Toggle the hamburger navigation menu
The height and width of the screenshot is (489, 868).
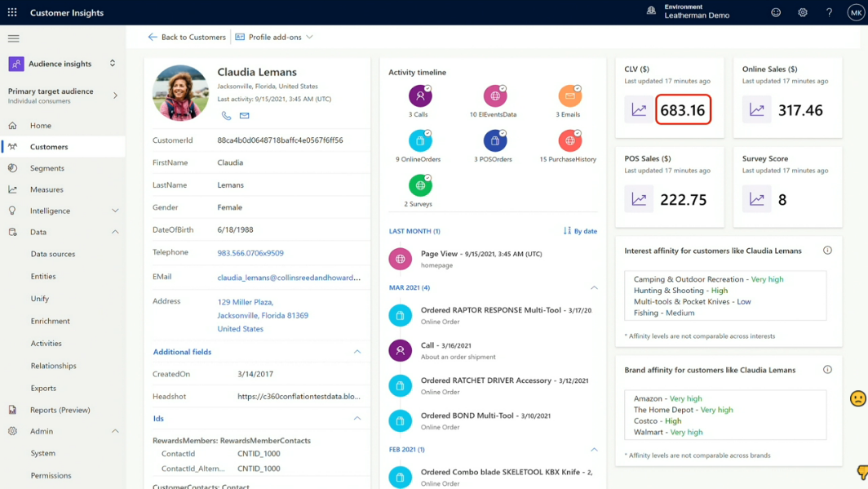point(13,38)
